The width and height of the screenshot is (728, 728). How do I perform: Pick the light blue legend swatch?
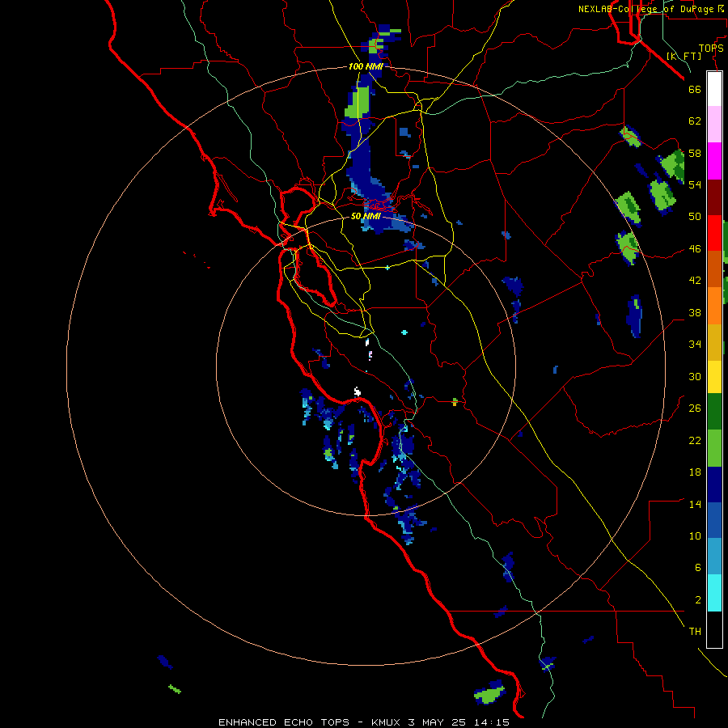[x=714, y=557]
